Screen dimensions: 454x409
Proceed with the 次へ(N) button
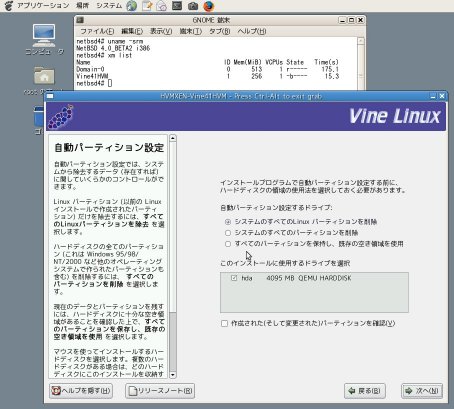(x=422, y=391)
